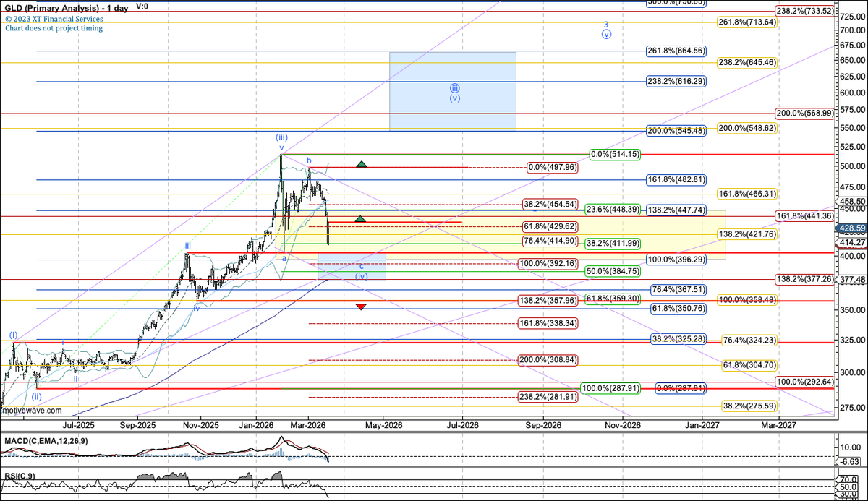Click the Sep-2026 date on the time axis
Screen dimensions: 868x501
click(x=542, y=425)
